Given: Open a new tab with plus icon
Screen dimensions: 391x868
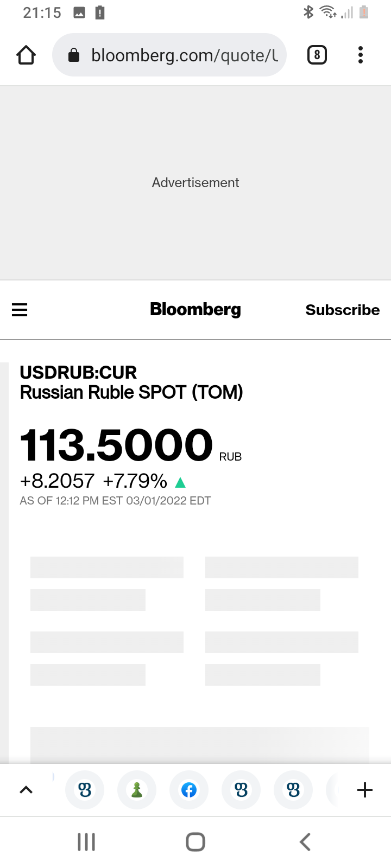Looking at the screenshot, I should tap(365, 790).
